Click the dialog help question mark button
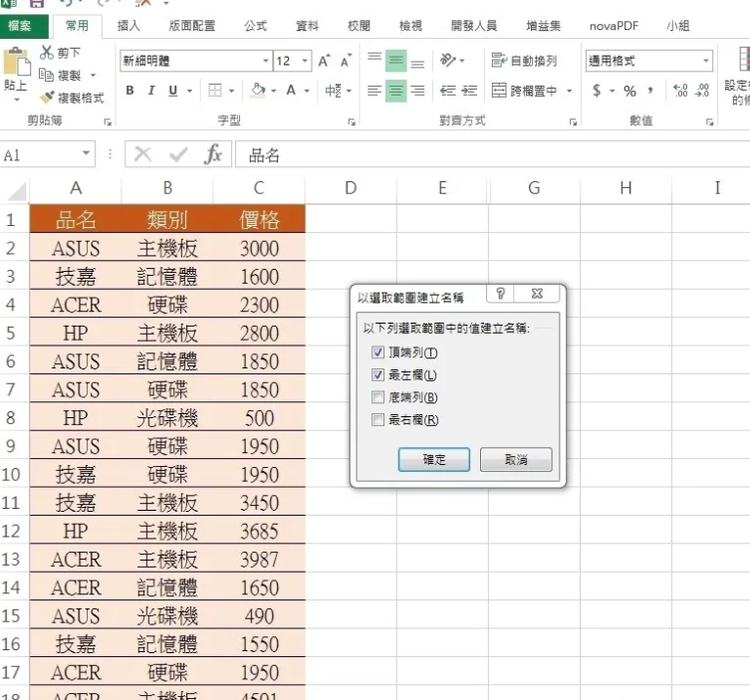 (500, 293)
